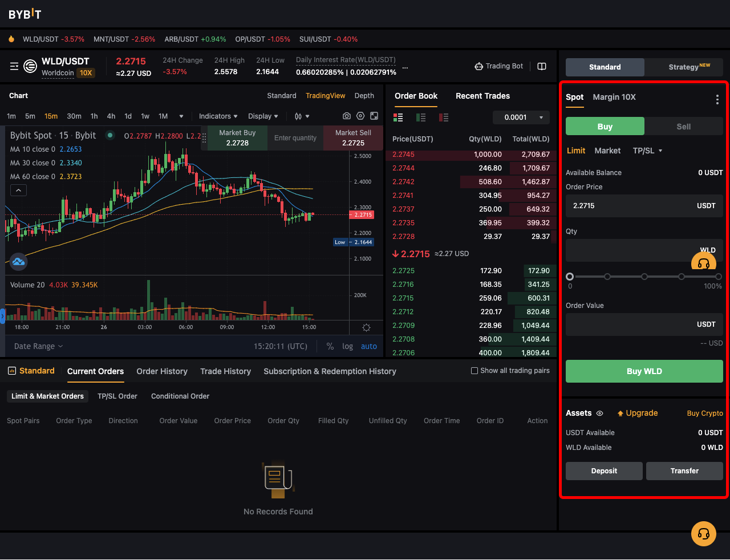
Task: Switch to Standard trading mode
Action: click(605, 67)
